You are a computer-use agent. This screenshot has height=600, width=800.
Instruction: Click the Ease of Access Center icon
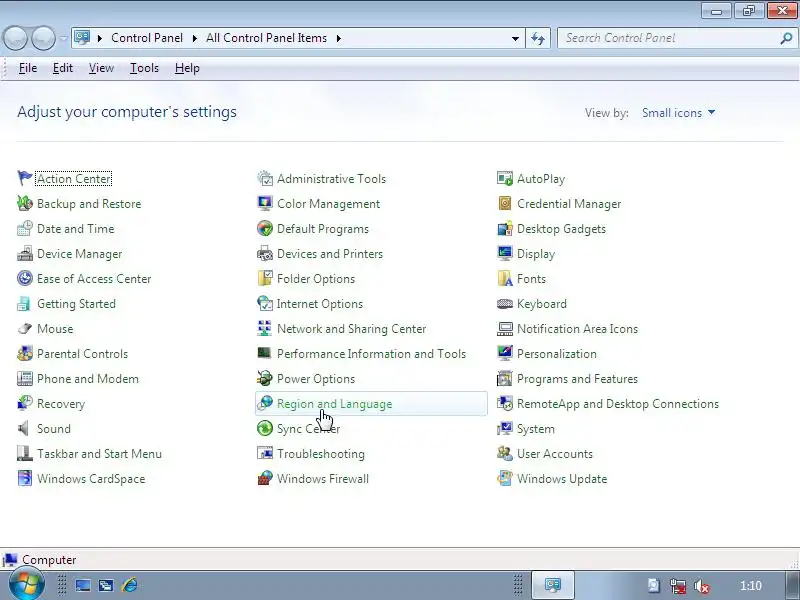(x=24, y=278)
